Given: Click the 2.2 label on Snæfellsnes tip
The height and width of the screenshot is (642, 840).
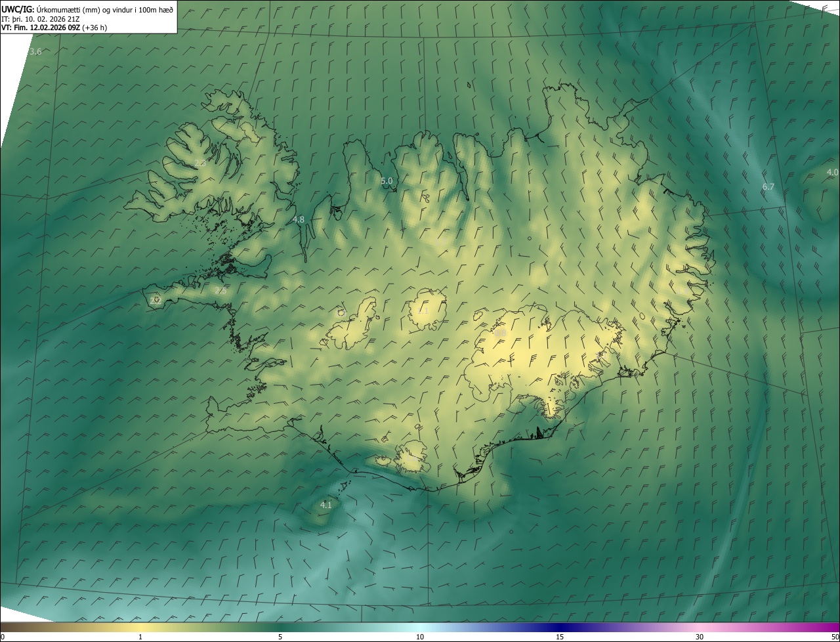Looking at the screenshot, I should 155,300.
